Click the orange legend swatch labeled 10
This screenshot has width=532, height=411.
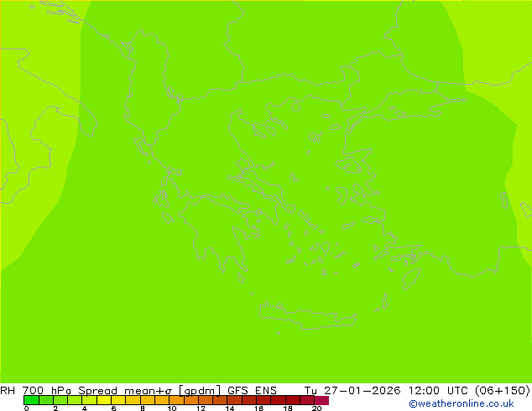pyautogui.click(x=176, y=400)
